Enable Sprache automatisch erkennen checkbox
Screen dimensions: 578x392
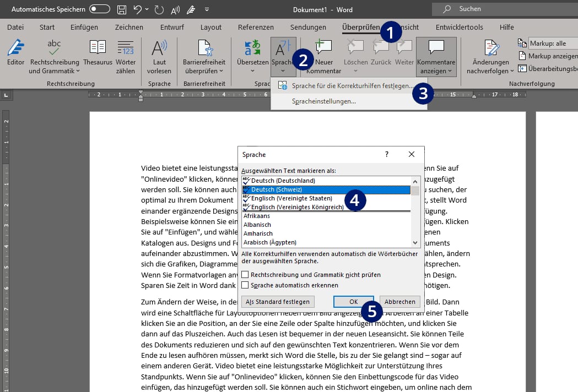[245, 285]
